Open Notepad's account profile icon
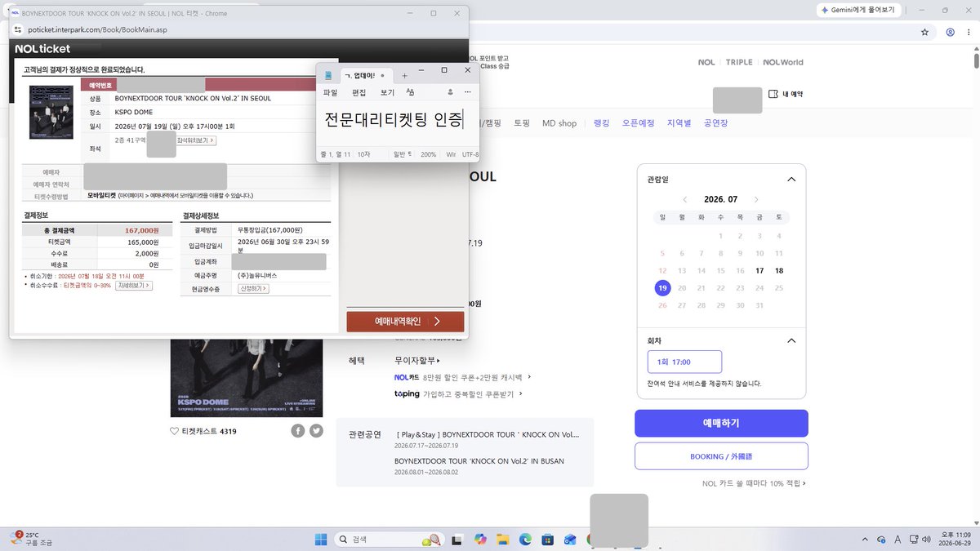Viewport: 980px width, 551px height. tap(450, 91)
